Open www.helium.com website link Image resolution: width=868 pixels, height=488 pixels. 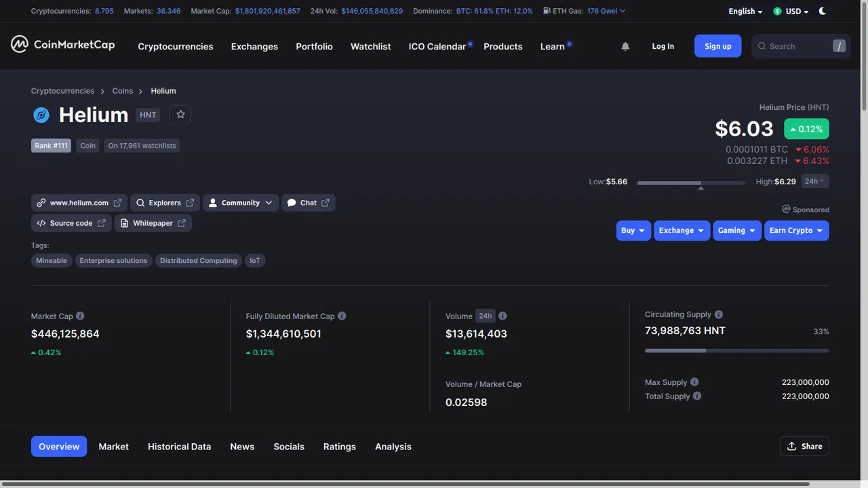(79, 203)
